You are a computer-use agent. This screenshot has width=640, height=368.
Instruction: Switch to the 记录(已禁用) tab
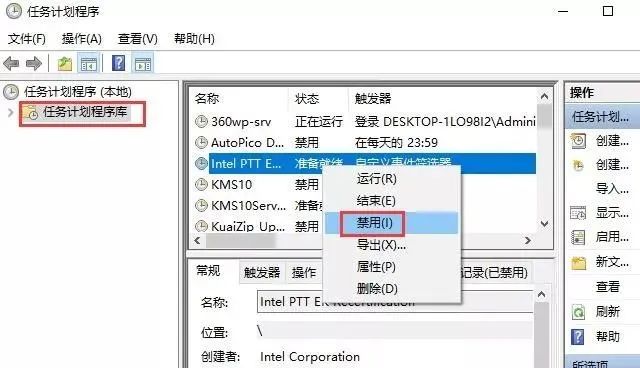(x=494, y=273)
